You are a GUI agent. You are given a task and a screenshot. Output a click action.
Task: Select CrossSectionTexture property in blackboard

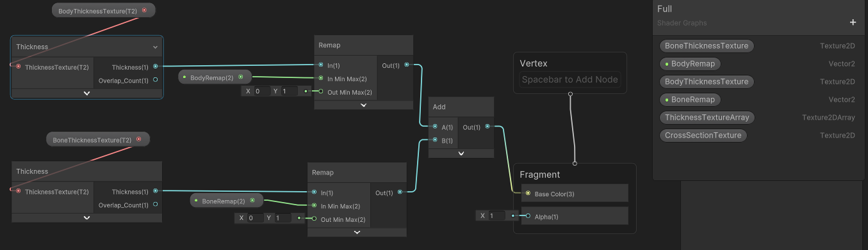[703, 136]
